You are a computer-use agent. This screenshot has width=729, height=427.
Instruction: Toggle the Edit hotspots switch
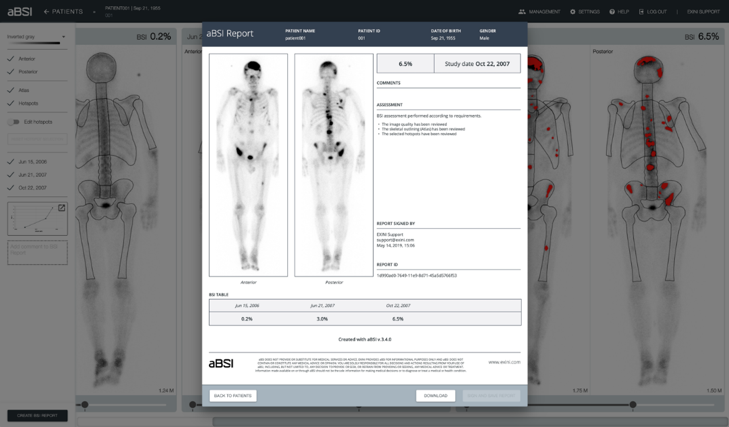14,122
